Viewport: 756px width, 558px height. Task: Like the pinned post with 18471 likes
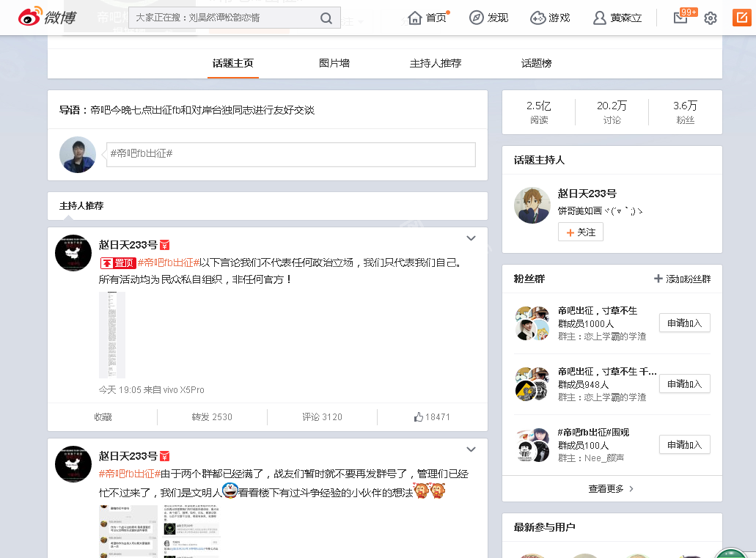(432, 417)
